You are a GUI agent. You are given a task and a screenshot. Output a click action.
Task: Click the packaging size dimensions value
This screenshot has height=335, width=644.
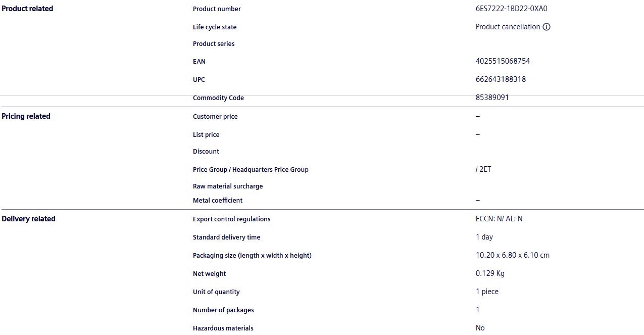click(512, 255)
